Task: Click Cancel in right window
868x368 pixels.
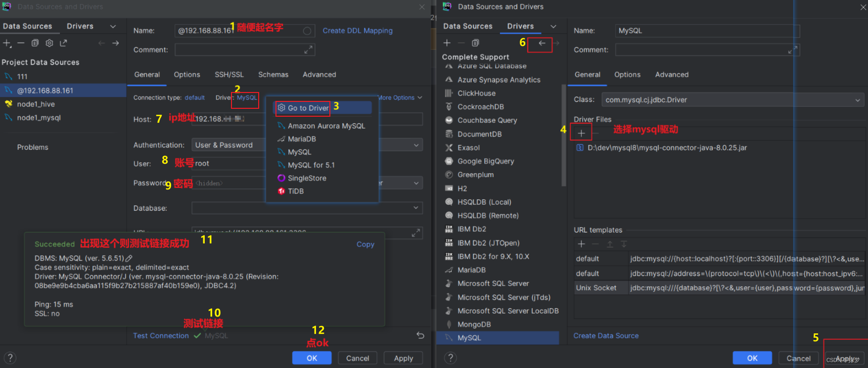Action: pos(798,358)
